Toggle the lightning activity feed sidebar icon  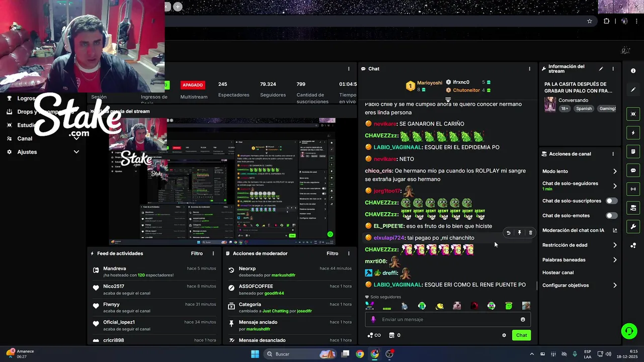(x=633, y=133)
